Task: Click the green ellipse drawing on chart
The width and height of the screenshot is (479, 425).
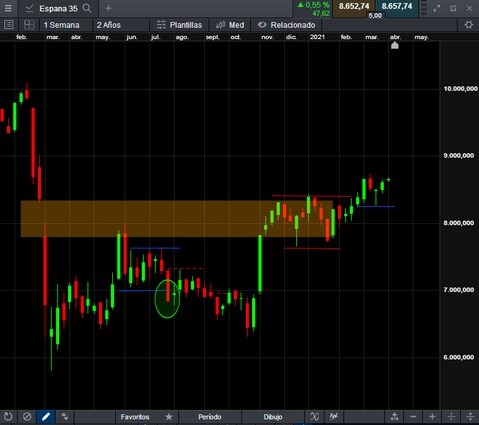Action: [167, 299]
